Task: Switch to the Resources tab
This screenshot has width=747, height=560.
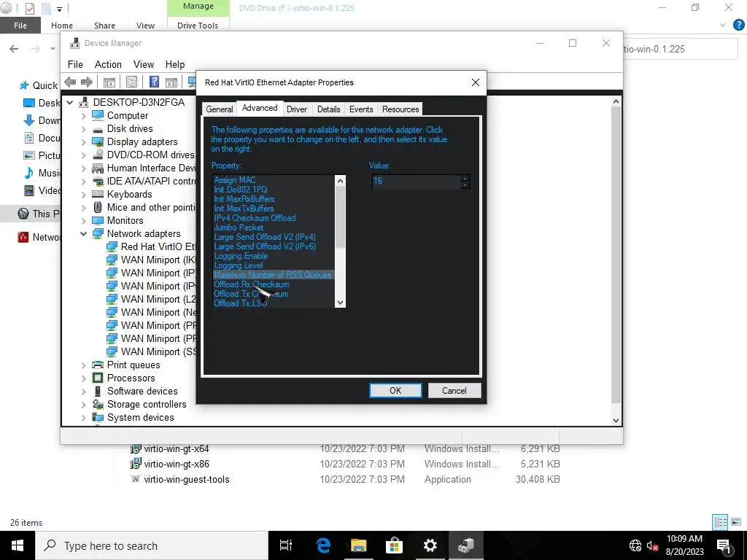Action: [400, 109]
